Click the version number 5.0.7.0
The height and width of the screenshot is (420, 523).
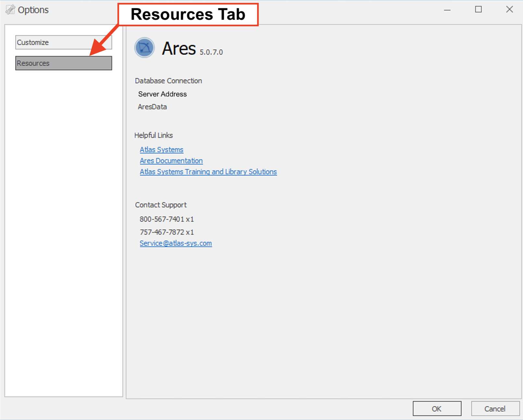(211, 52)
